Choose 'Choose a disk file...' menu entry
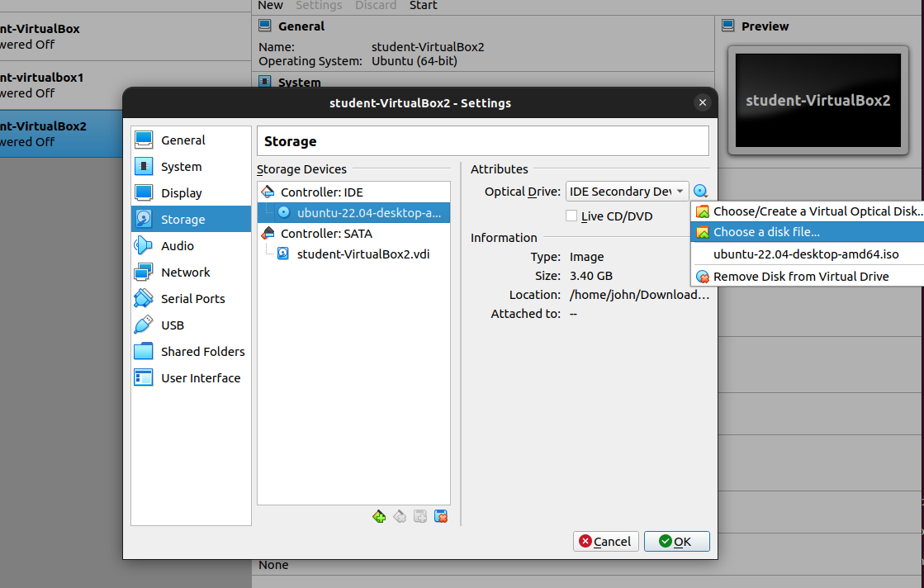 (x=765, y=232)
